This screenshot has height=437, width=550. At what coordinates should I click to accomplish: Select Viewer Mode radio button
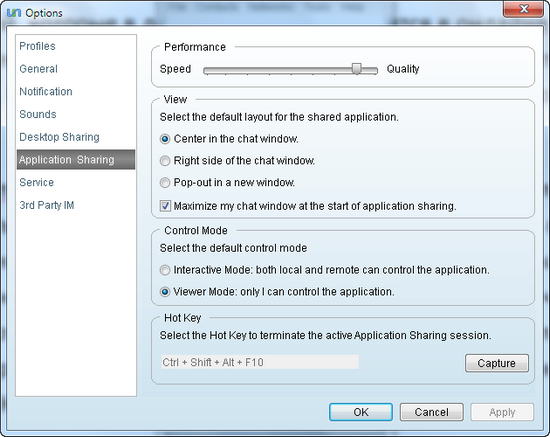(165, 292)
